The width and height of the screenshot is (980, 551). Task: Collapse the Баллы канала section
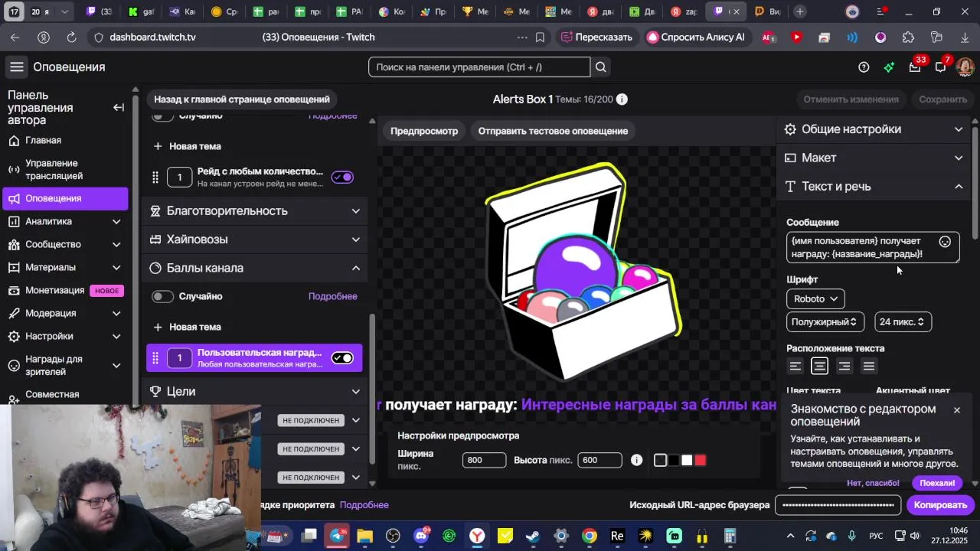point(254,268)
